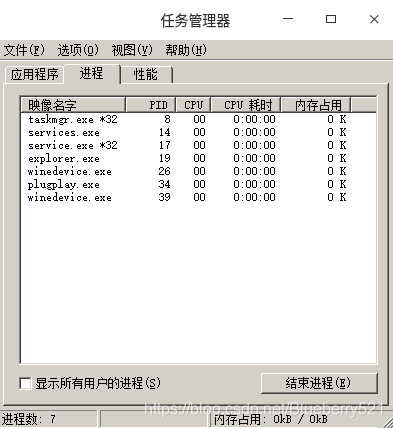Switch to the 应用程序 tab
Image resolution: width=393 pixels, height=428 pixels.
(34, 74)
